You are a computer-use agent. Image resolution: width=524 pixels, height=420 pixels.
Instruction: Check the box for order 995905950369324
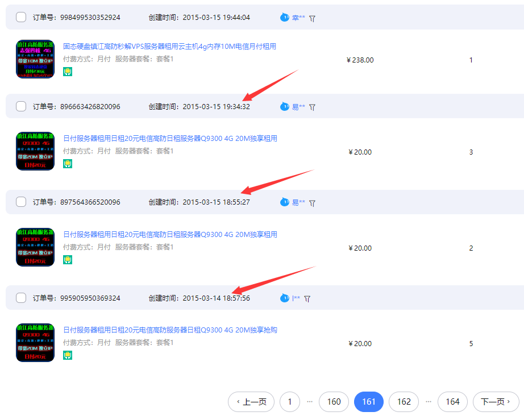[21, 298]
